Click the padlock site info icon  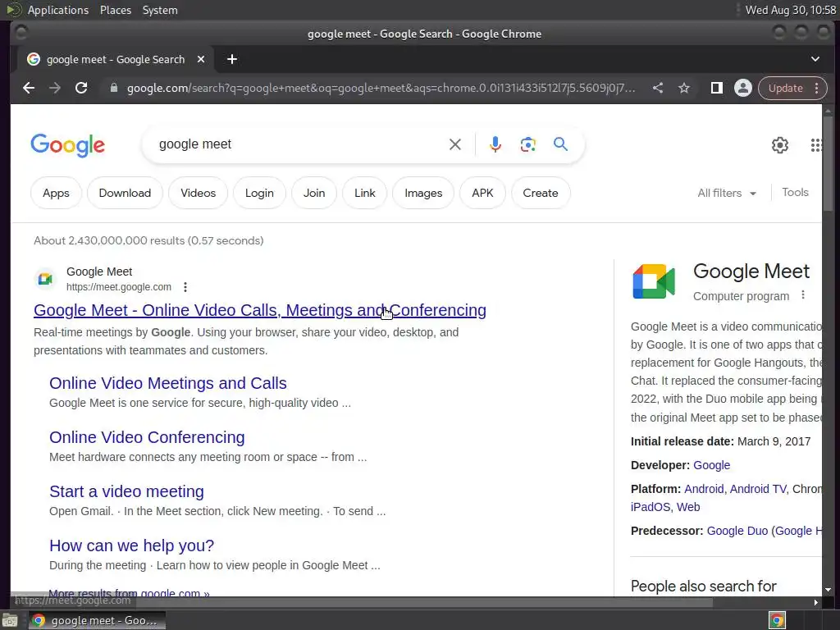click(113, 88)
